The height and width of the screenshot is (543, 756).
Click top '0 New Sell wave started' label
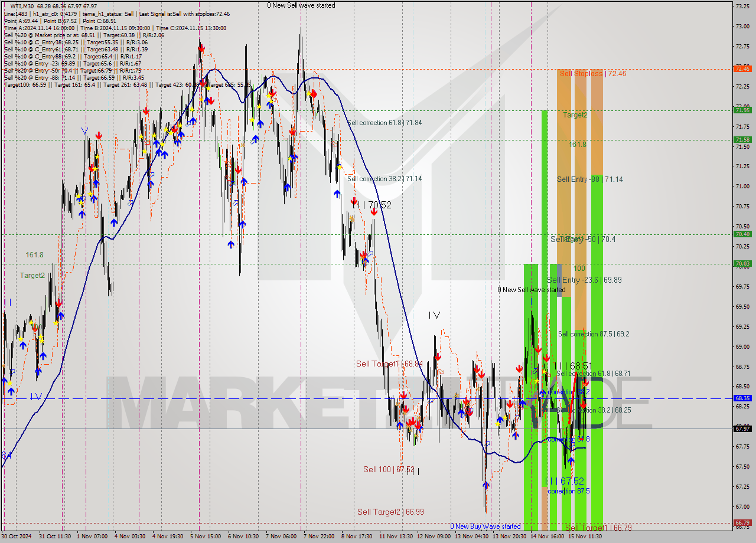(x=301, y=5)
